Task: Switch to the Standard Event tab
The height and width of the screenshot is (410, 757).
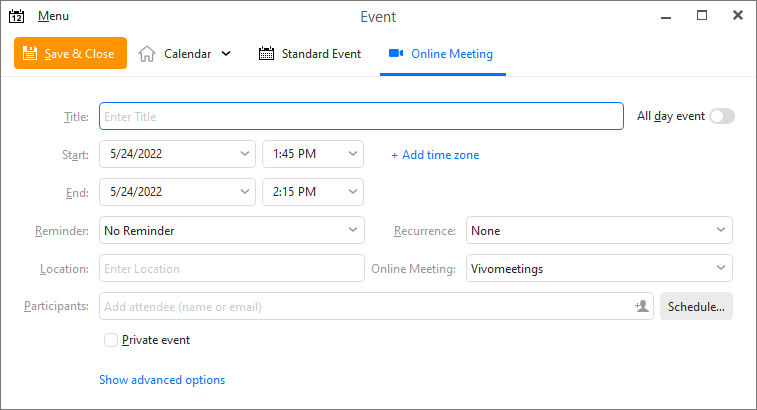Action: pos(310,54)
